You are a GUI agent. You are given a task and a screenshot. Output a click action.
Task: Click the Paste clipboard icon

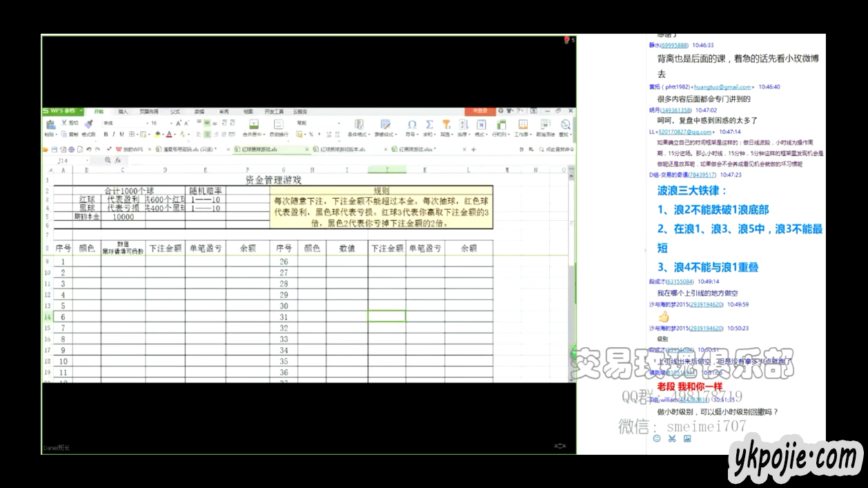click(x=50, y=125)
